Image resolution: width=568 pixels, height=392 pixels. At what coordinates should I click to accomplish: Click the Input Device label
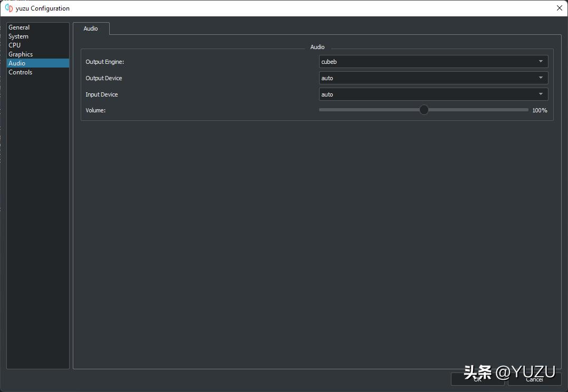pos(101,94)
